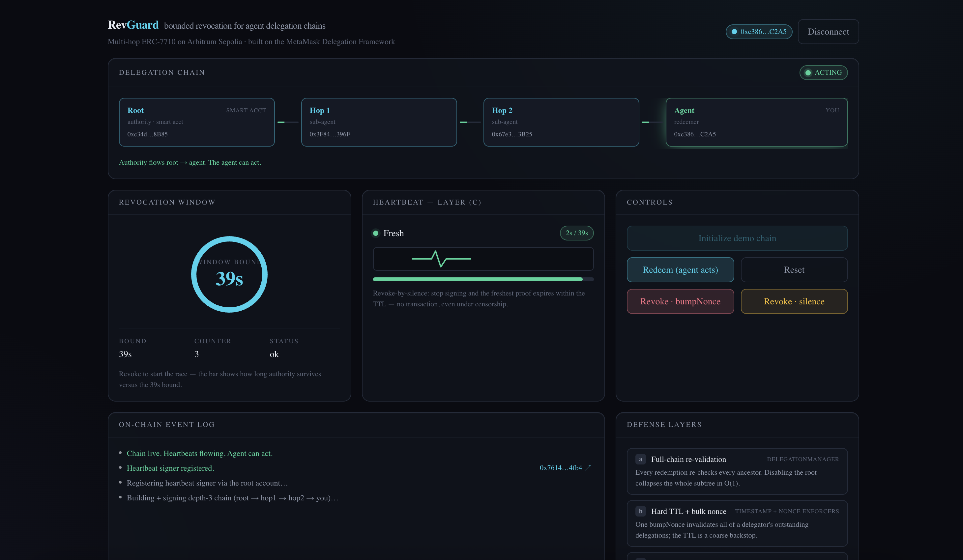Click the external-link arrow beside 0x7614…4fb4
Screen dimensions: 963x560
(588, 467)
